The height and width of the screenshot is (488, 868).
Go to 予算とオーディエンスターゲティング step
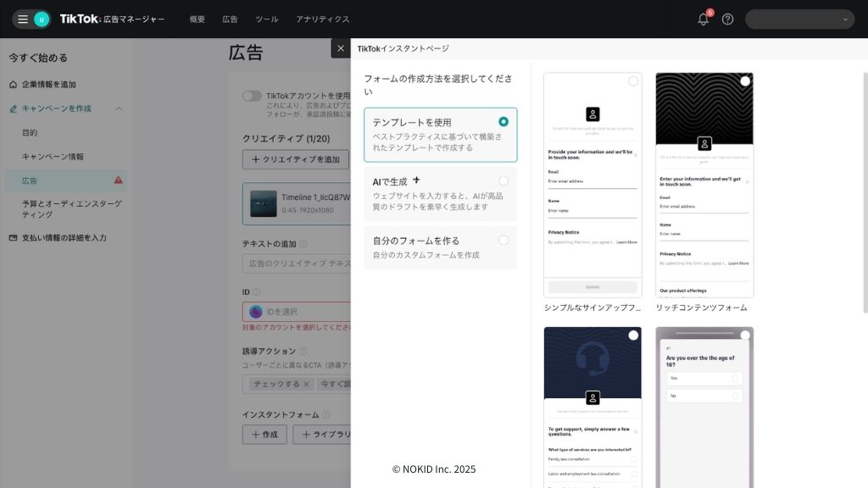(72, 209)
